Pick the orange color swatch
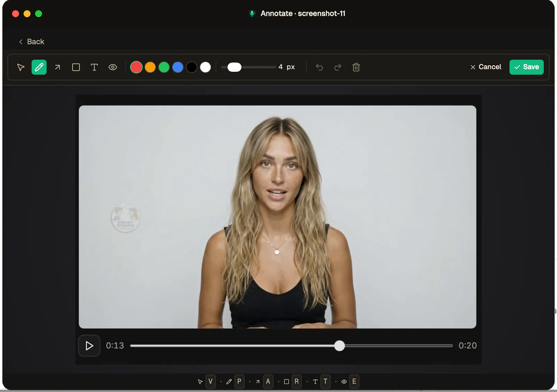Screen dimensions: 557x392 (x=150, y=67)
